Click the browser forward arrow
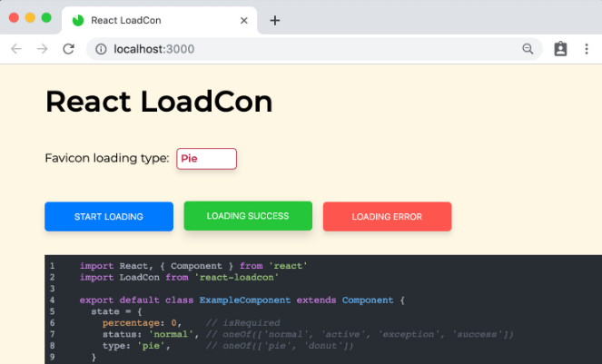602x364 pixels. pyautogui.click(x=43, y=49)
